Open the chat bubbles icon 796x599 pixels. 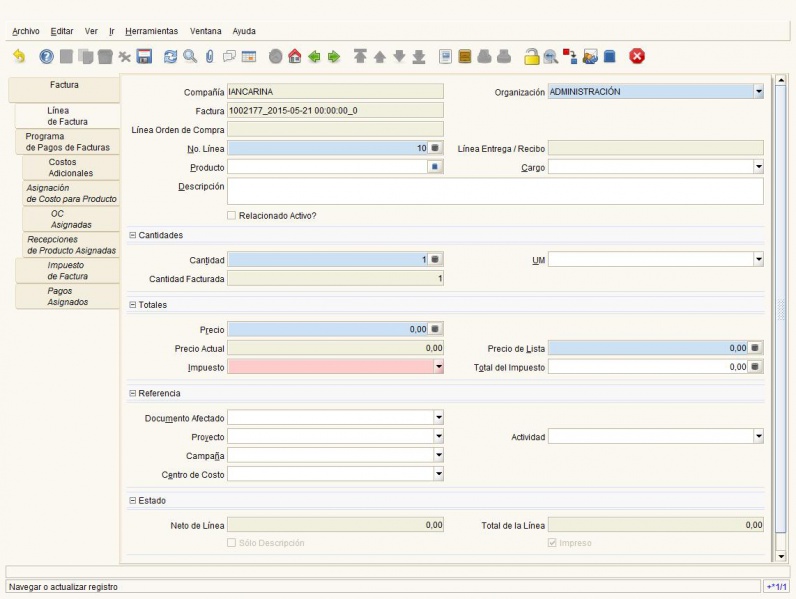[x=229, y=56]
